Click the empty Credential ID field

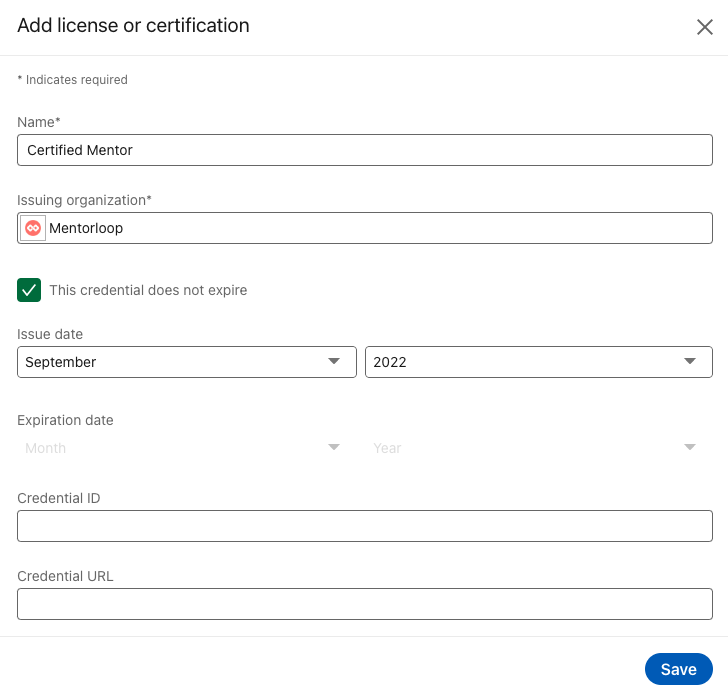coord(365,526)
